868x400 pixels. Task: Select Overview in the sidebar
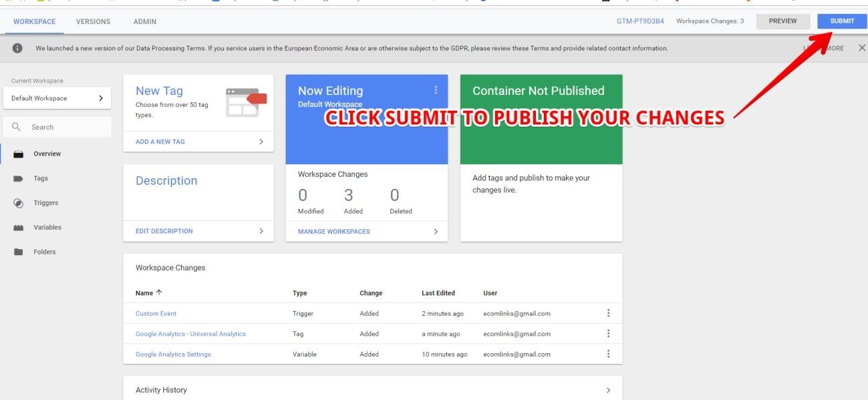click(47, 154)
